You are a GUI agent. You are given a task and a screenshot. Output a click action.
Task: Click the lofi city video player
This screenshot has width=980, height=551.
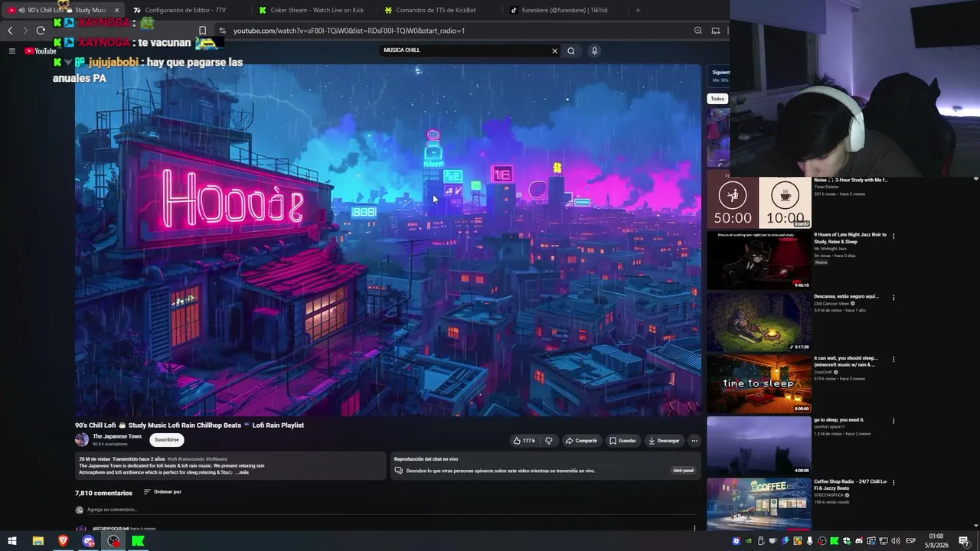click(387, 240)
